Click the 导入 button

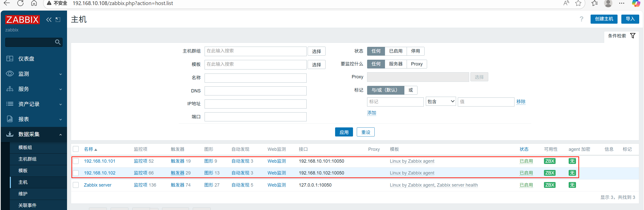coord(630,19)
